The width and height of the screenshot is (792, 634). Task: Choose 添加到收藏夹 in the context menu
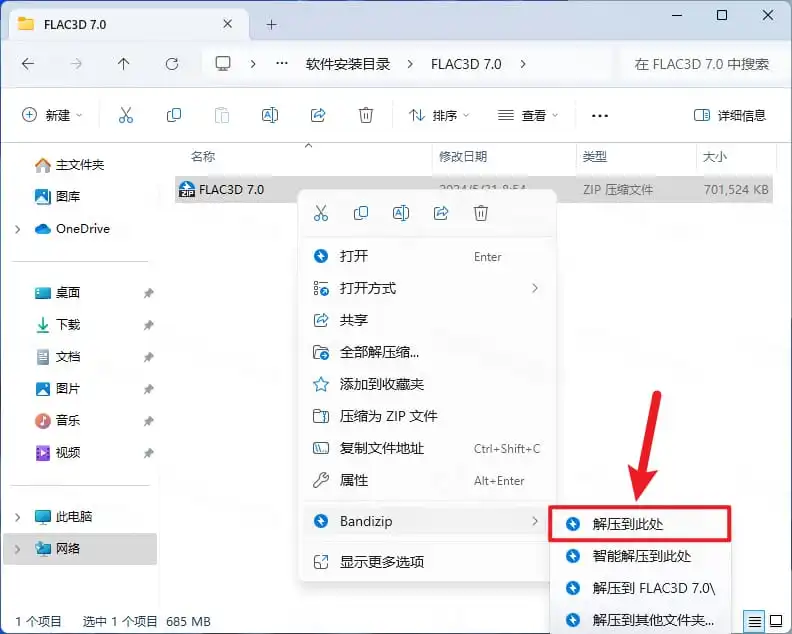[x=427, y=384]
